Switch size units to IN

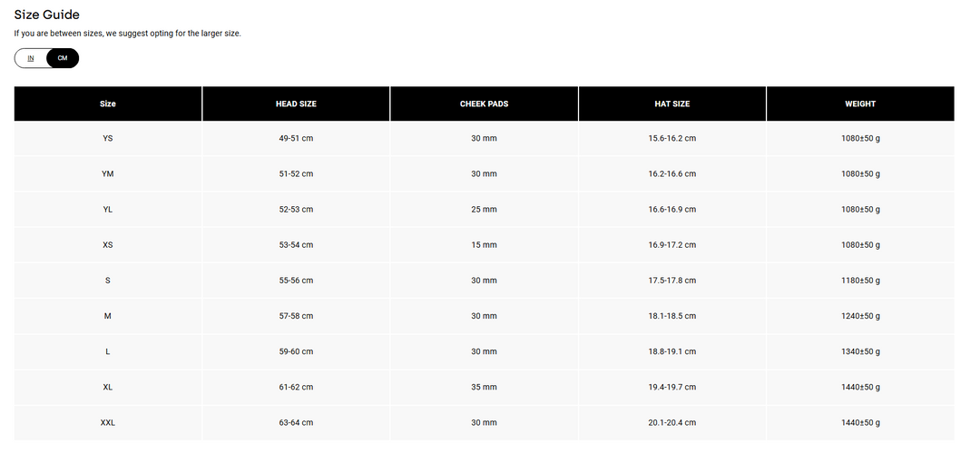31,58
